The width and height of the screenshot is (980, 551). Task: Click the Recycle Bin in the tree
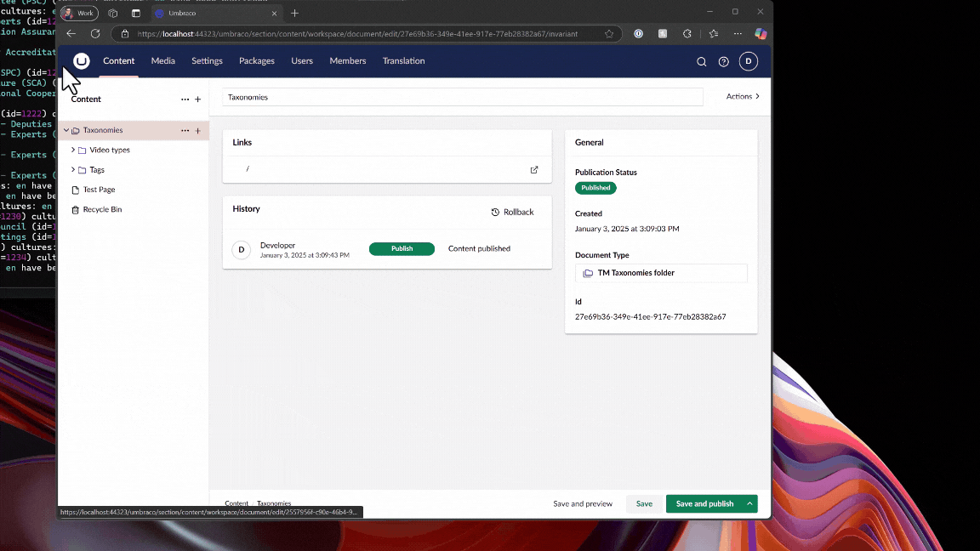[101, 209]
